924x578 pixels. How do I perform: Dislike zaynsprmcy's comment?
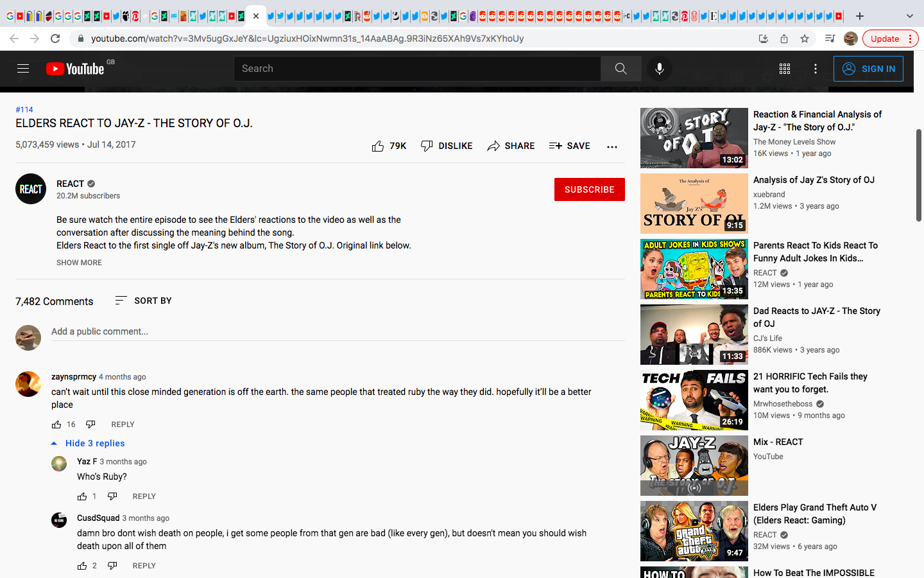[90, 425]
